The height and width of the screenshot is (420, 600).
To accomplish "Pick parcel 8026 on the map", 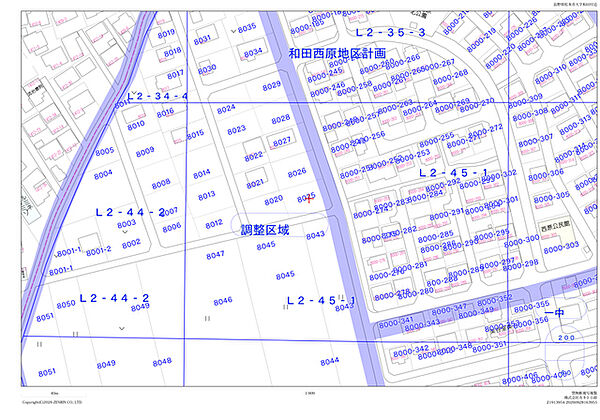I will (297, 173).
